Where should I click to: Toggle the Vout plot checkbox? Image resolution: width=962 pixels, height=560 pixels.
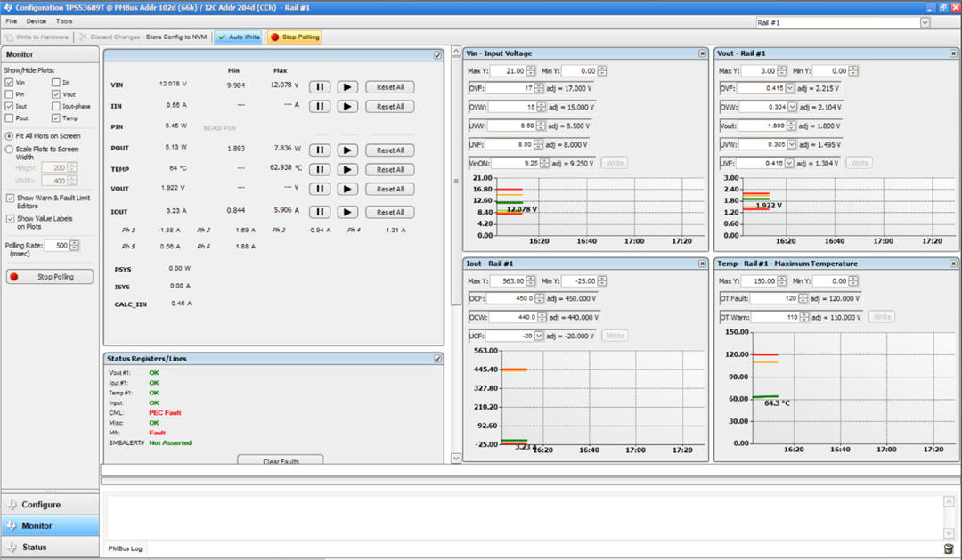coord(56,94)
